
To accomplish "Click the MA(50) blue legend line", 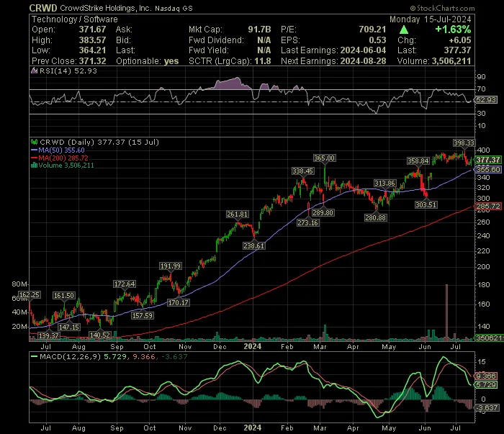I will [x=34, y=150].
